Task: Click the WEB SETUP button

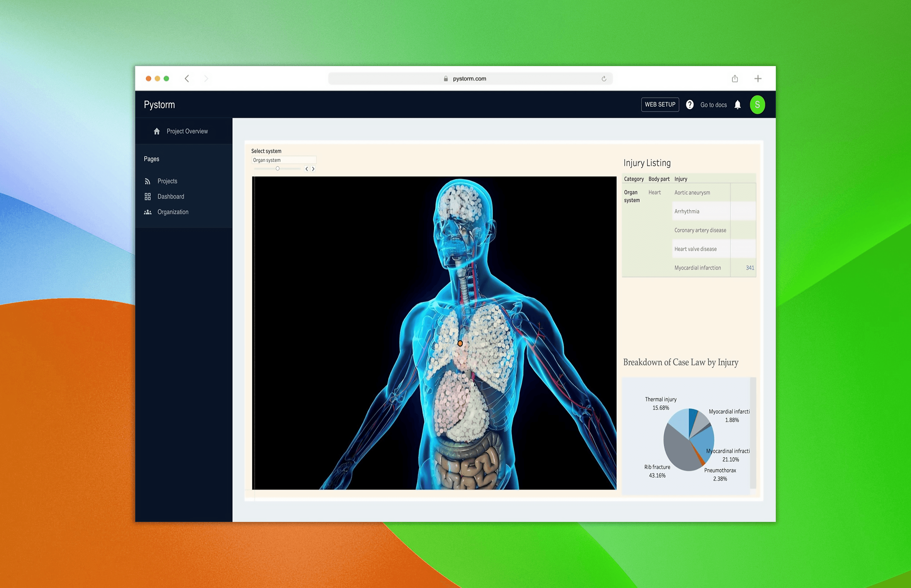Action: click(660, 105)
